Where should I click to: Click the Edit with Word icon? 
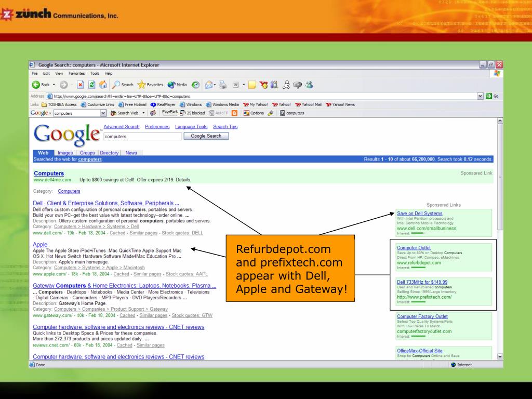[x=235, y=85]
